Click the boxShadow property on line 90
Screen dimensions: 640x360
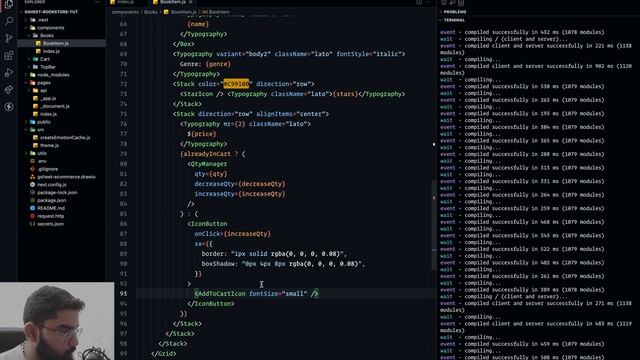[x=218, y=264]
